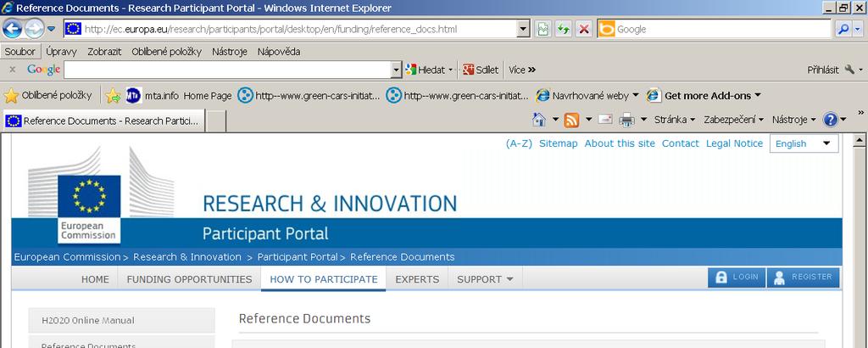This screenshot has width=868, height=348.
Task: Open the Oblíbené položky menu
Action: point(167,52)
